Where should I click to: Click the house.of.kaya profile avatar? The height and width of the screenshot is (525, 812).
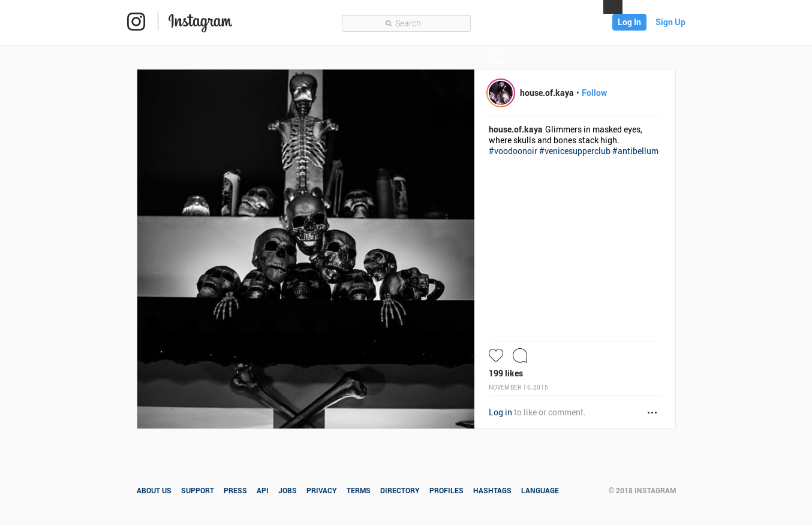coord(501,93)
